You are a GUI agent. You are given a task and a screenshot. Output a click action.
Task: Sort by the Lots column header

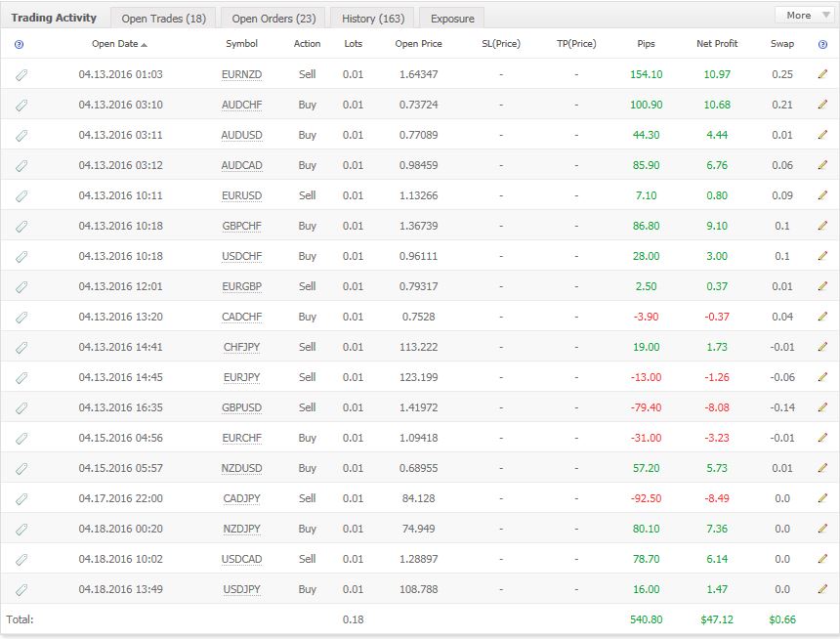[x=353, y=44]
